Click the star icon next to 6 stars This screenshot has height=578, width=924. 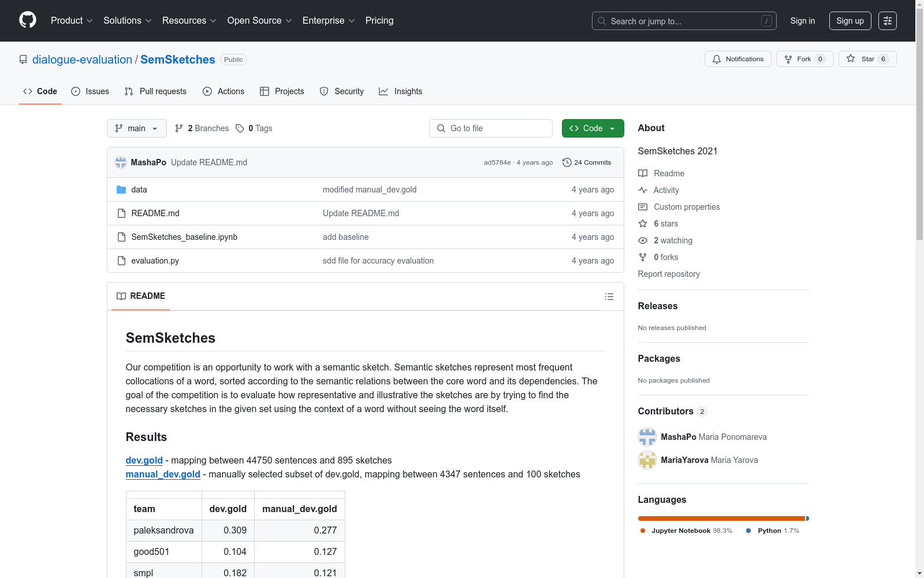(x=643, y=224)
